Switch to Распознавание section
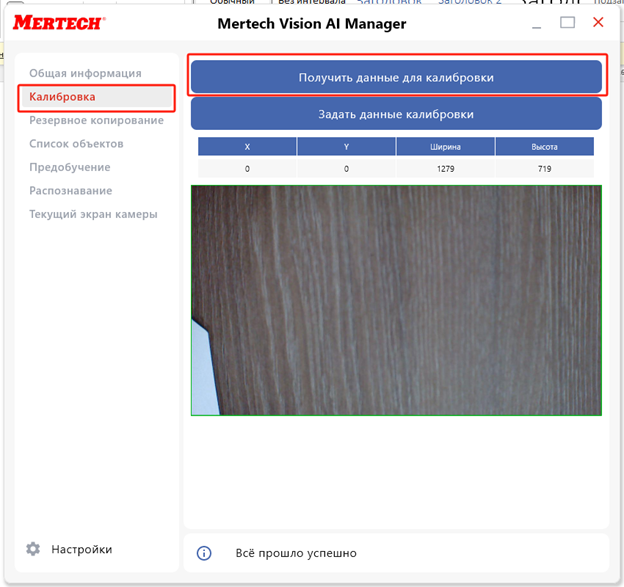Image resolution: width=624 pixels, height=587 pixels. tap(70, 191)
